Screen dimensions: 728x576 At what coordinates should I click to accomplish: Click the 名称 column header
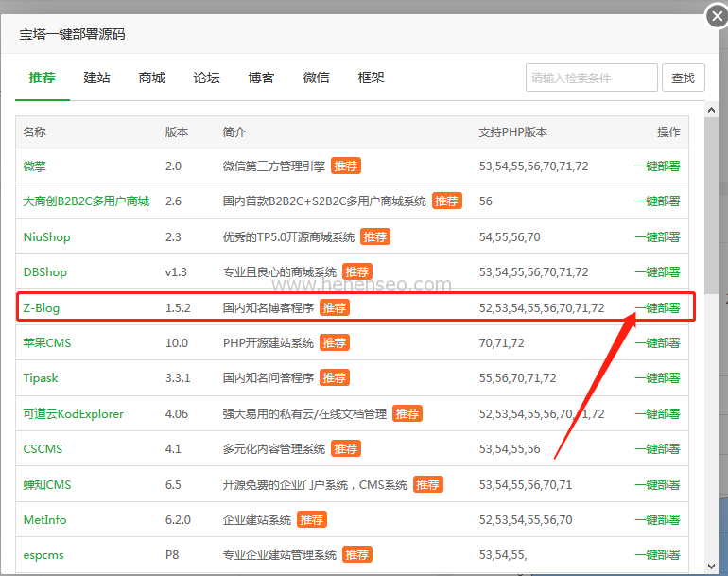click(x=35, y=131)
